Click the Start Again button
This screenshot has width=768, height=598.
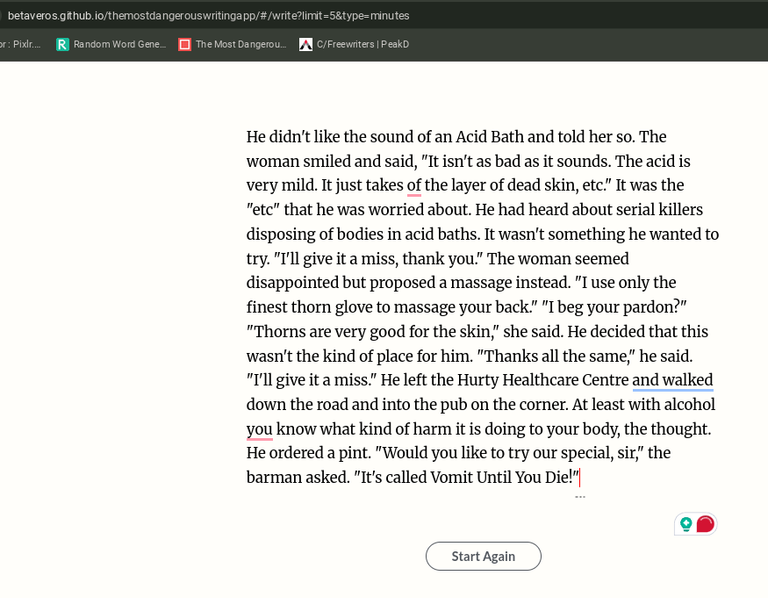tap(483, 556)
